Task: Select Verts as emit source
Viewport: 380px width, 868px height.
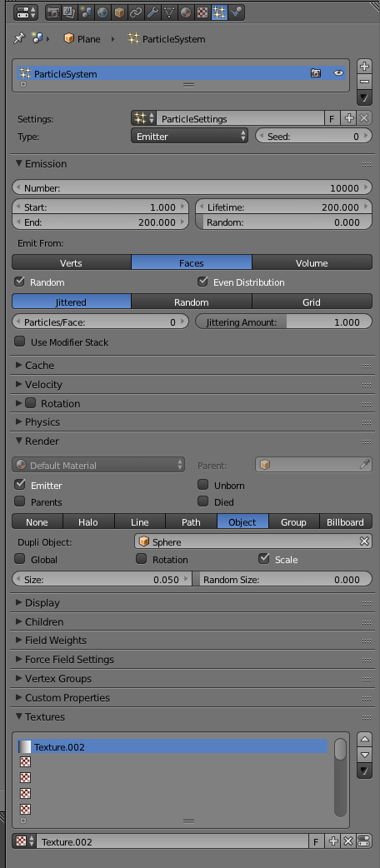Action: click(x=72, y=263)
